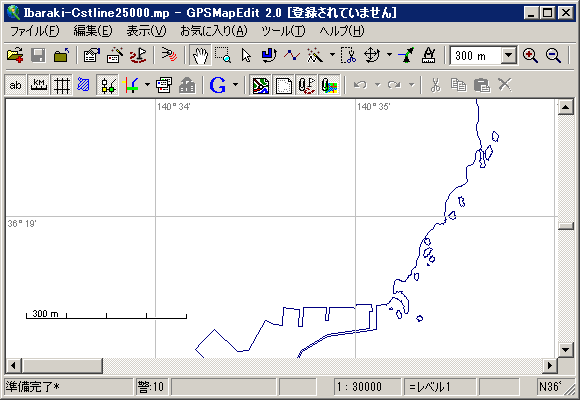This screenshot has height=400, width=580.
Task: Click the Google maps G icon
Action: 218,85
